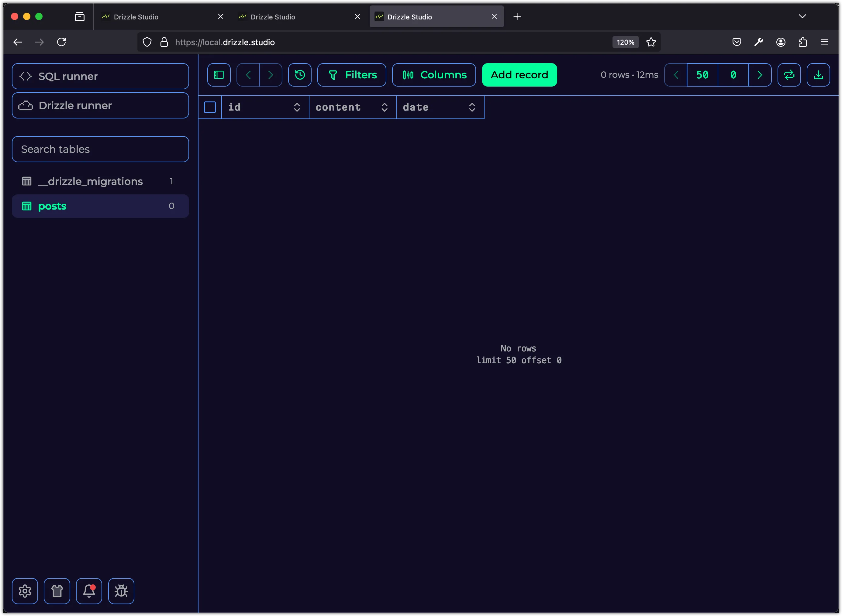Screen dimensions: 842x616
Task: Go to next table view arrow
Action: pos(271,75)
